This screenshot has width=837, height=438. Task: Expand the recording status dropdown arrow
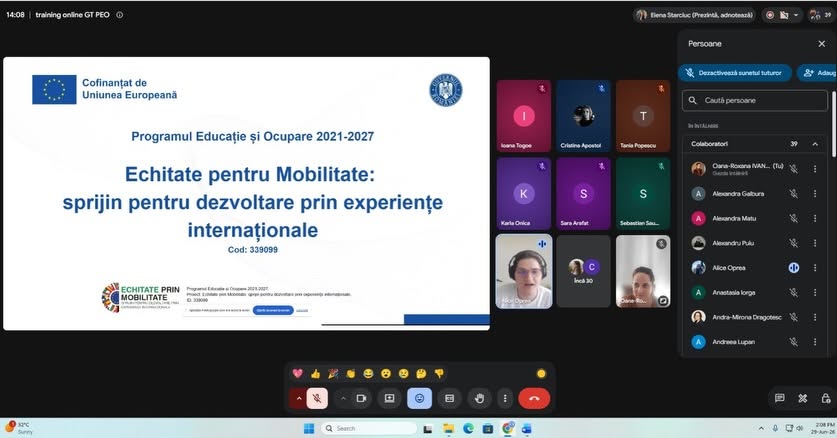click(796, 15)
